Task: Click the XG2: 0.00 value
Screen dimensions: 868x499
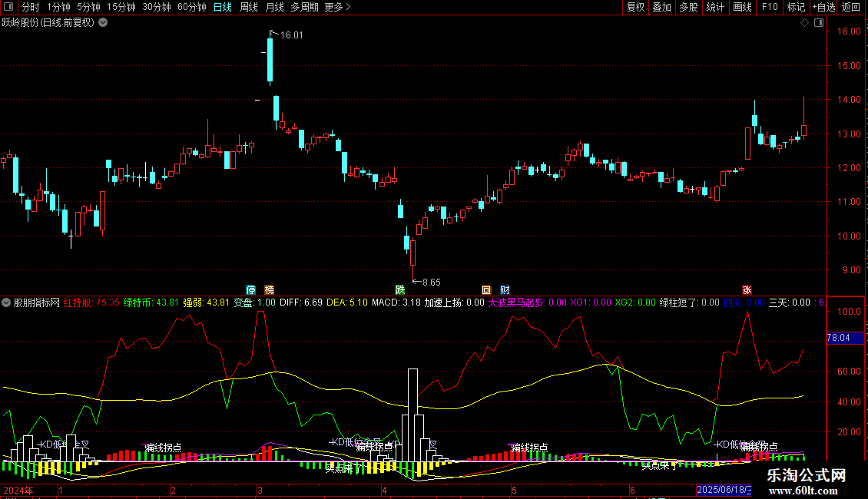Action: pos(635,302)
